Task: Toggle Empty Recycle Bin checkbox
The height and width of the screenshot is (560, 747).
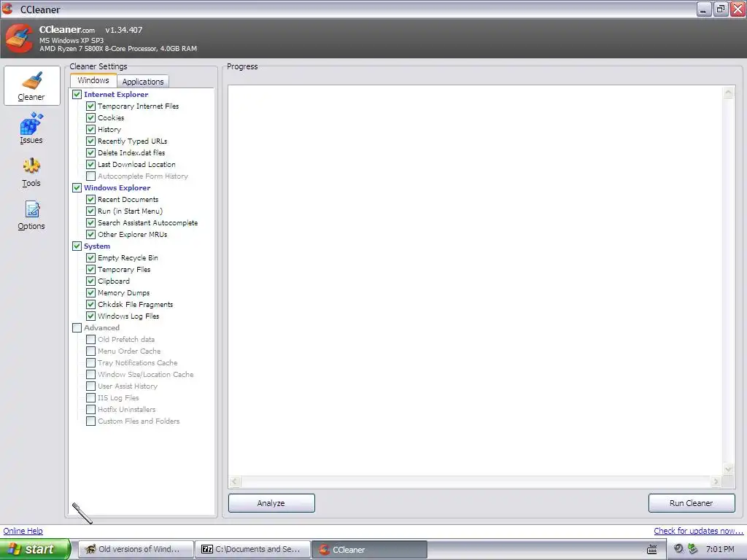Action: tap(90, 257)
